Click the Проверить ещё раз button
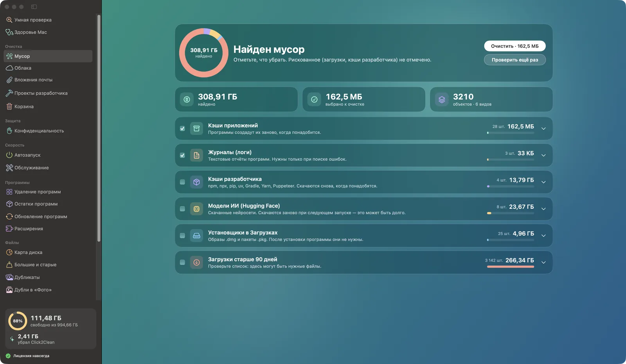 point(515,60)
